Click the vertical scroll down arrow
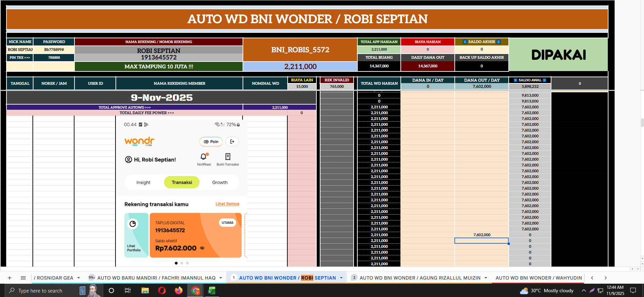The height and width of the screenshot is (297, 644). pyautogui.click(x=642, y=264)
